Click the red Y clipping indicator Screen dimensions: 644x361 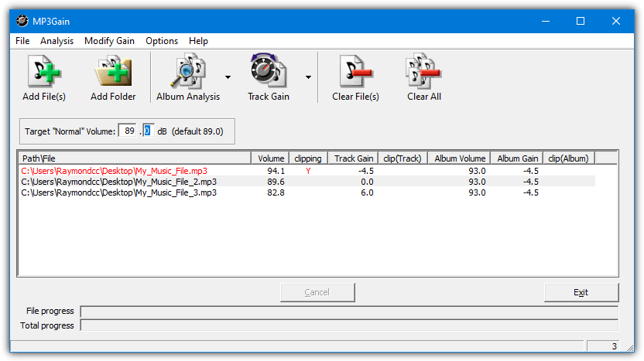pyautogui.click(x=308, y=171)
